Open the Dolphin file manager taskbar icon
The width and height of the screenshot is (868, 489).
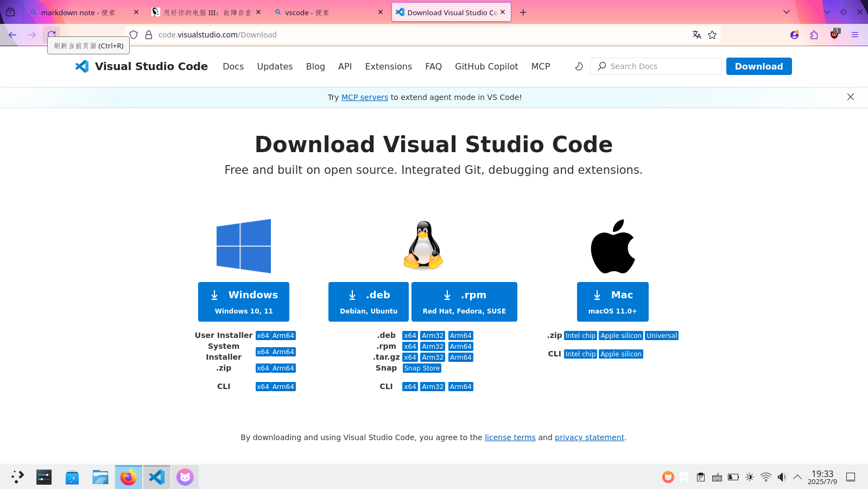click(100, 477)
